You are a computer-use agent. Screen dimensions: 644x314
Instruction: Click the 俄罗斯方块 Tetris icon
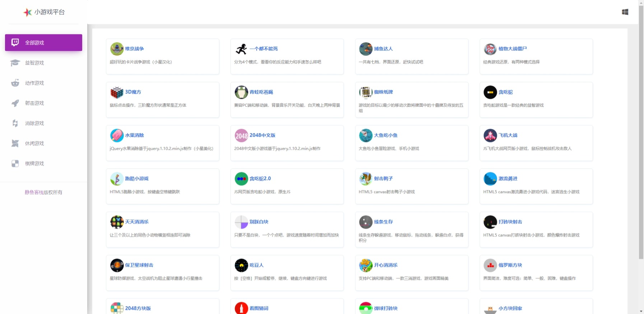(490, 266)
